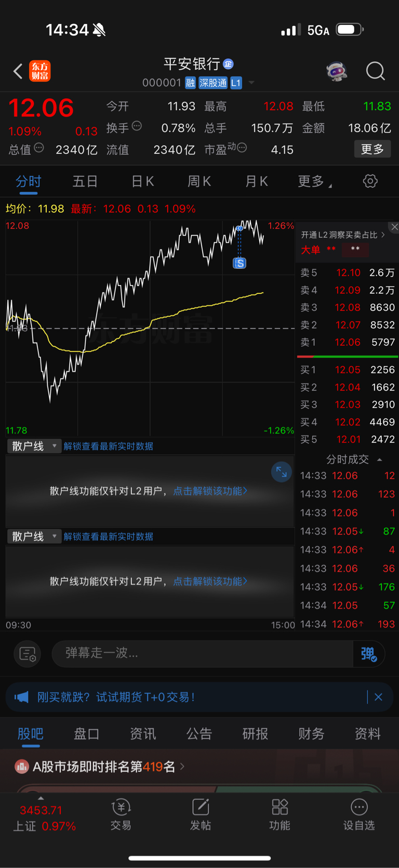Open 刚买就跌？试试期货T+0交易 link

click(x=116, y=697)
